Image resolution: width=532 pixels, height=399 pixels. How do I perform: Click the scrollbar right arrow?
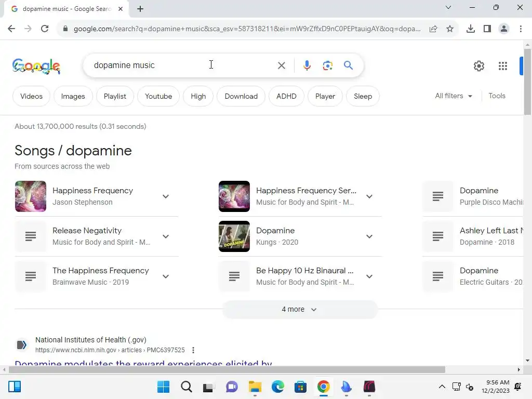pyautogui.click(x=518, y=370)
